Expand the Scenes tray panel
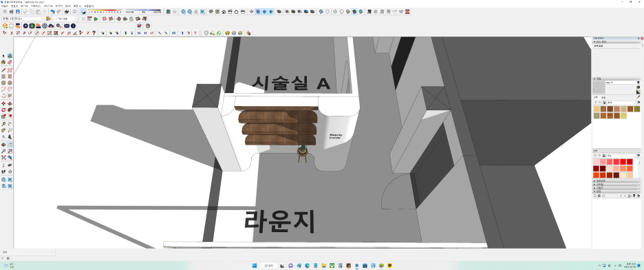The width and height of the screenshot is (644, 270). click(x=616, y=191)
